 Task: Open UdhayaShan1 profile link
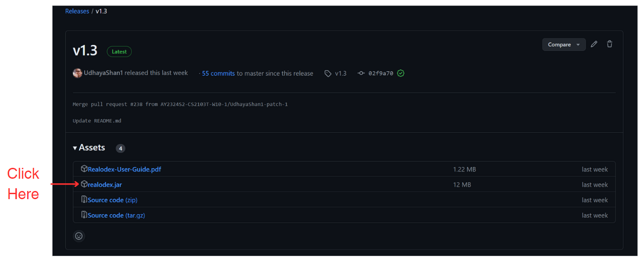pos(103,73)
